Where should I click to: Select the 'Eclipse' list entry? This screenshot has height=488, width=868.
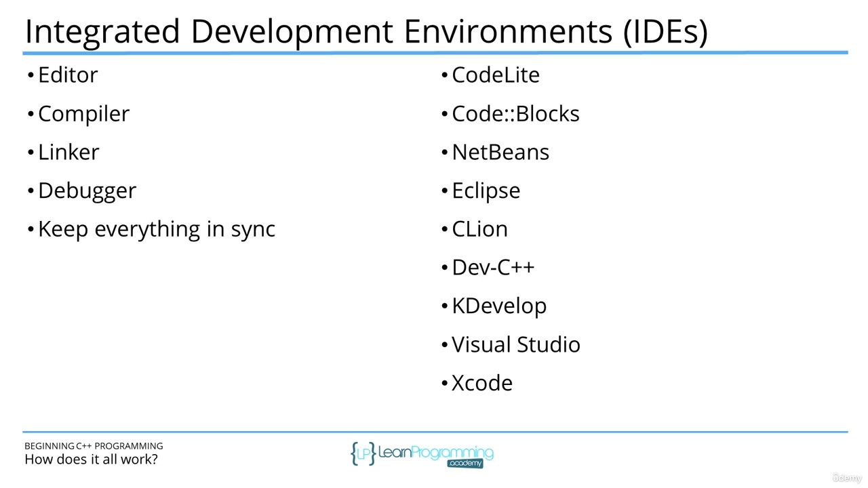coord(486,191)
